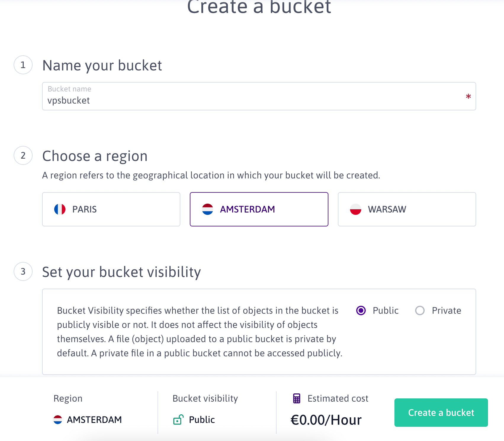This screenshot has height=441, width=504.
Task: Choose the PARIS region card
Action: tap(111, 209)
